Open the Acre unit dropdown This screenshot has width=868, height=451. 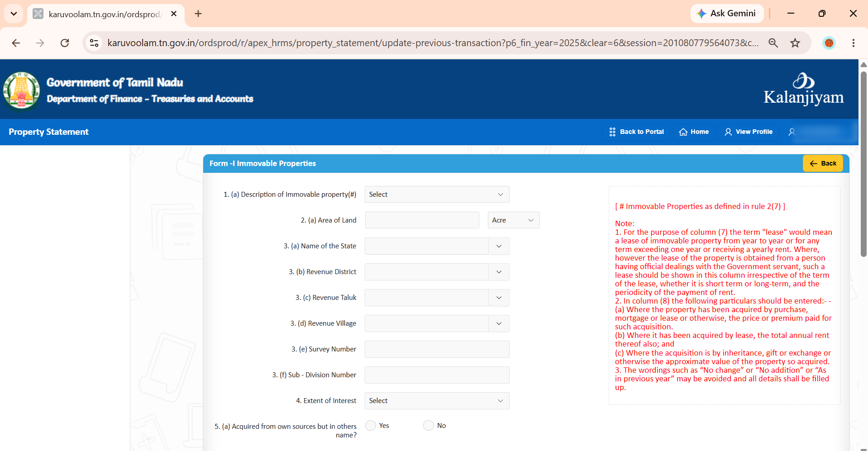[514, 220]
